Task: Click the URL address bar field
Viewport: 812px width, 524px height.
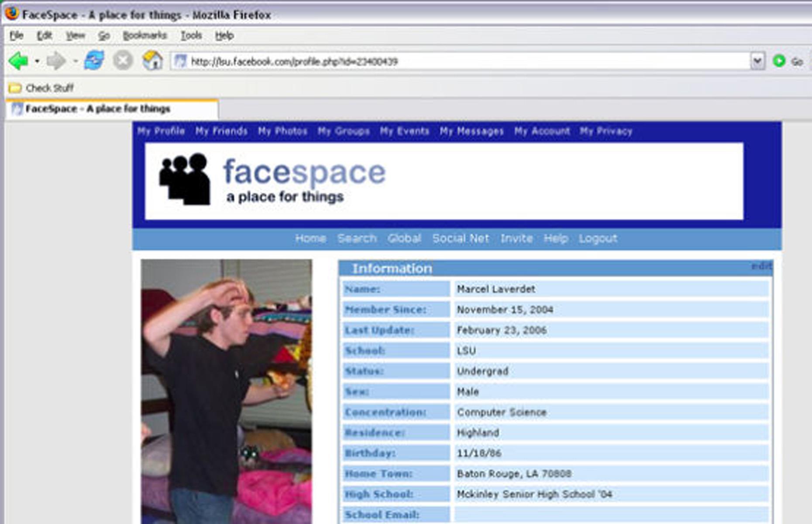Action: [x=467, y=62]
